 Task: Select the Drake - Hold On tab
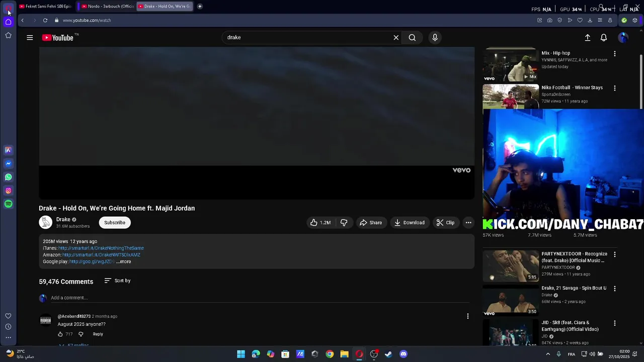point(165,7)
